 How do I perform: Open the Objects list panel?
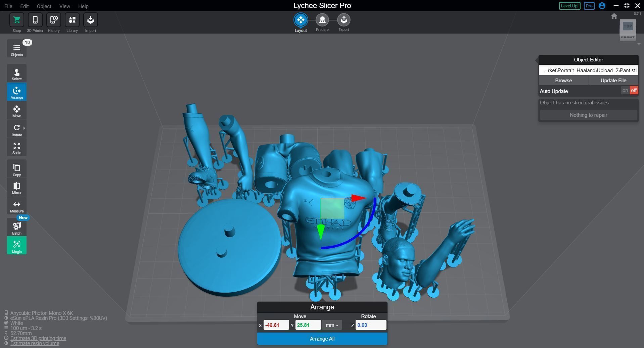(x=16, y=49)
